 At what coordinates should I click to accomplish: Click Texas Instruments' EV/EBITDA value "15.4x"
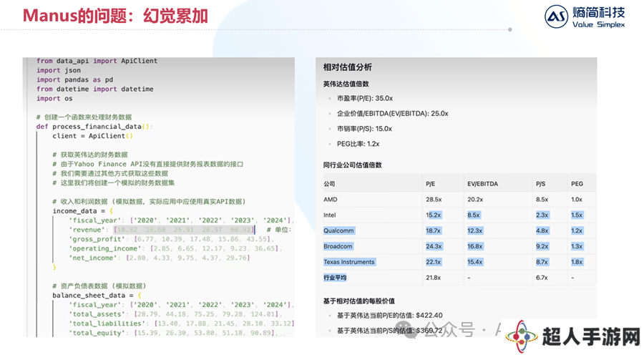(475, 262)
